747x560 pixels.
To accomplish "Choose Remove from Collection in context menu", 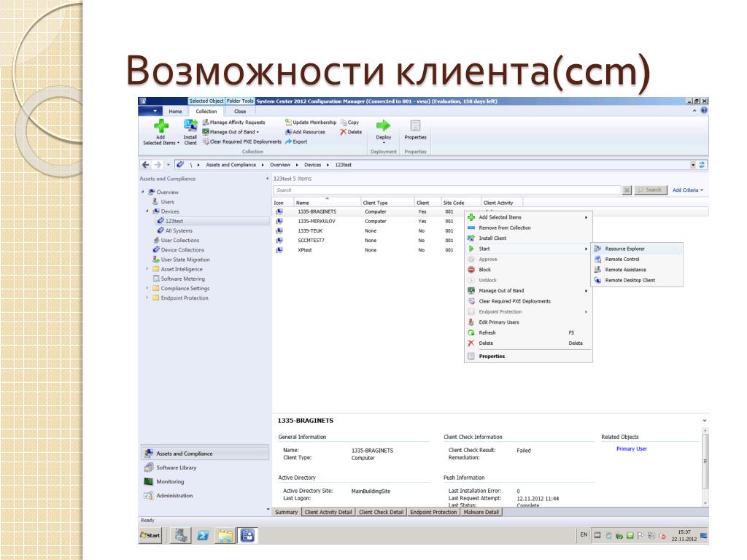I will 528,227.
